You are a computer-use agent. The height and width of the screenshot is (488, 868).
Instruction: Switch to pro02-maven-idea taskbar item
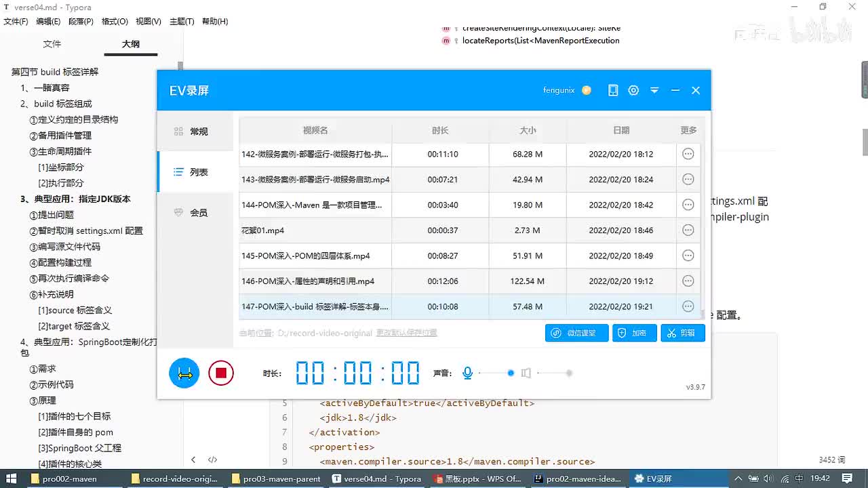pyautogui.click(x=578, y=479)
